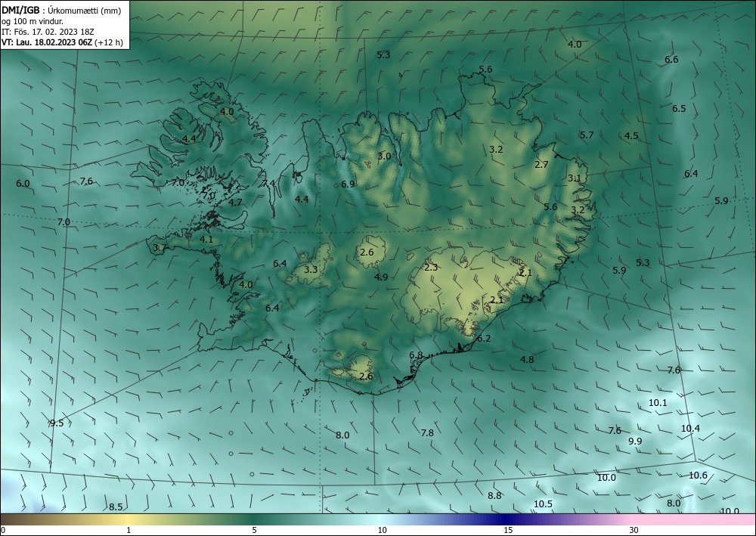The height and width of the screenshot is (536, 756).
Task: Click the 9.9 value on the map
Action: pyautogui.click(x=635, y=441)
